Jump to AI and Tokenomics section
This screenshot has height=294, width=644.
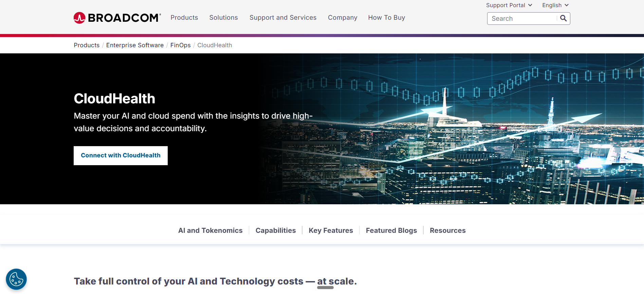click(x=210, y=230)
